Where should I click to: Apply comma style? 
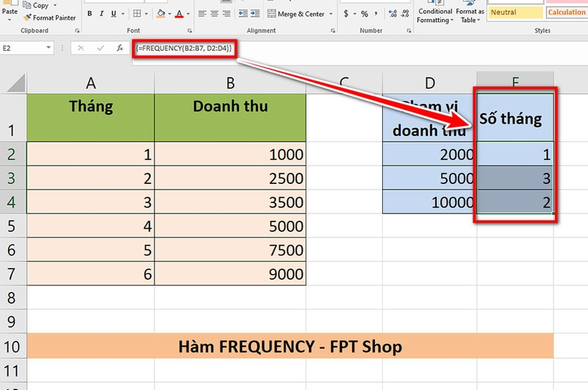[376, 14]
